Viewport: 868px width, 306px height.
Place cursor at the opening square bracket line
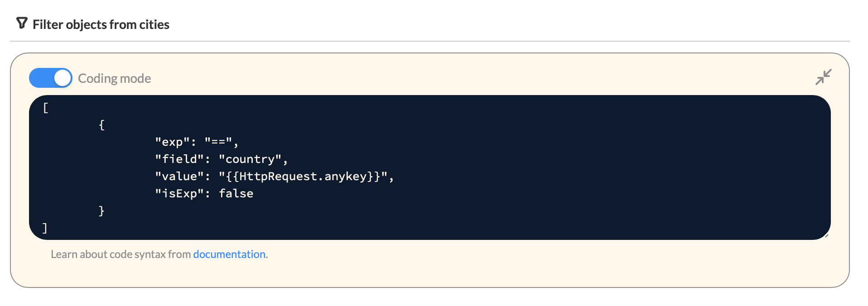45,108
